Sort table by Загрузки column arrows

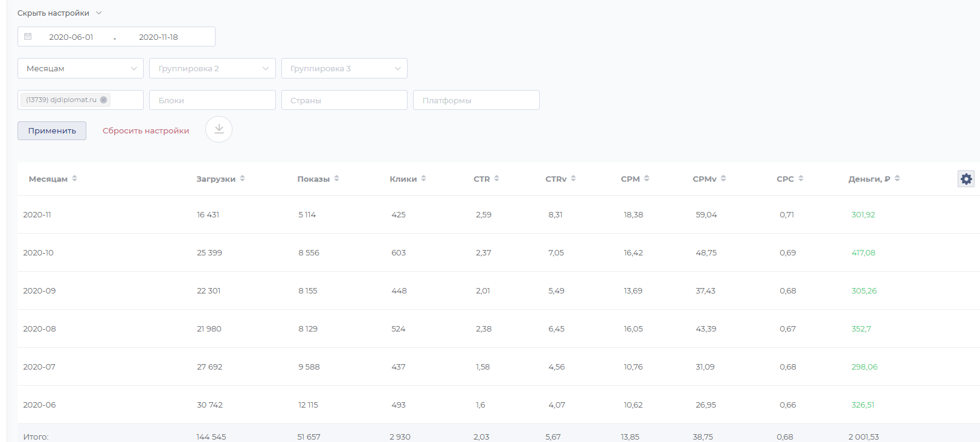243,179
